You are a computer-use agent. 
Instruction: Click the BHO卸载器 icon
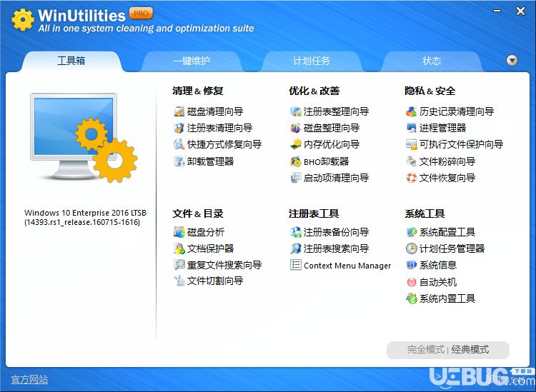pyautogui.click(x=296, y=161)
